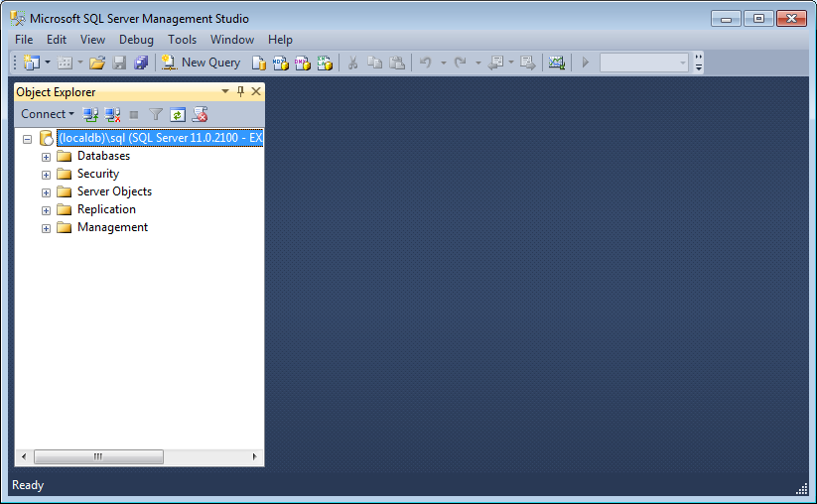Click the horizontal scrollbar thumb
Screen dimensions: 817x504
(98, 456)
